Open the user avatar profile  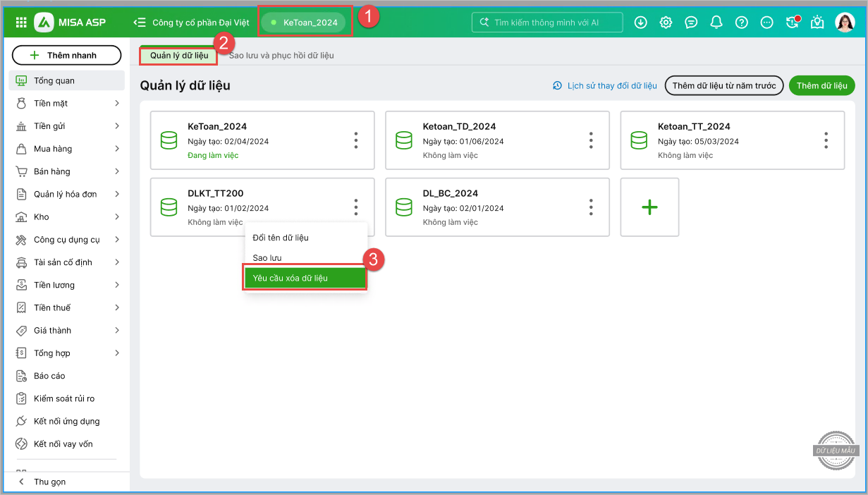[844, 23]
